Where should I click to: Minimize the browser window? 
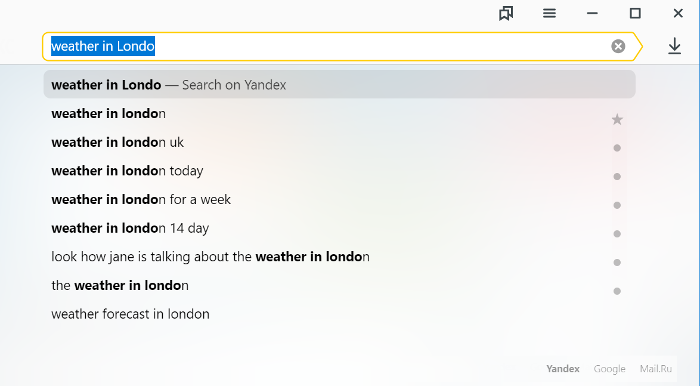coord(592,13)
